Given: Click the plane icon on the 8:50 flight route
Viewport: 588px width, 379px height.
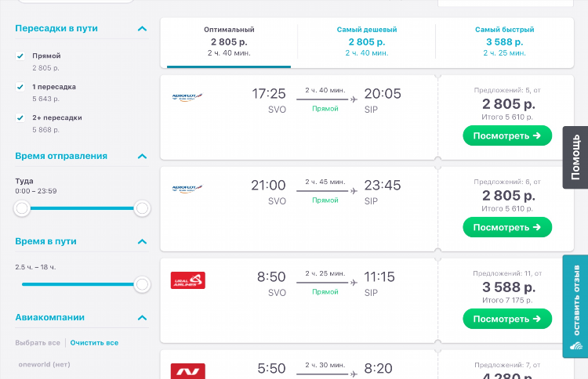Looking at the screenshot, I should point(354,283).
